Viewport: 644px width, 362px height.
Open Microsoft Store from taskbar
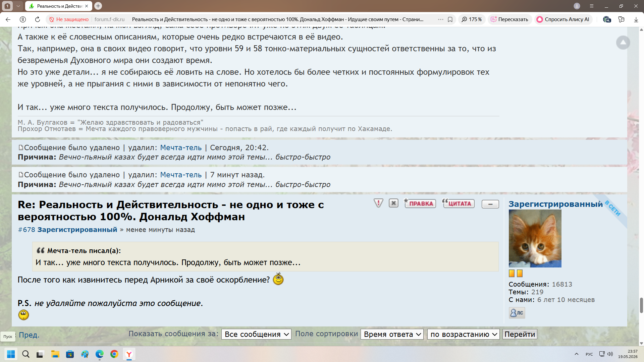coord(70,354)
